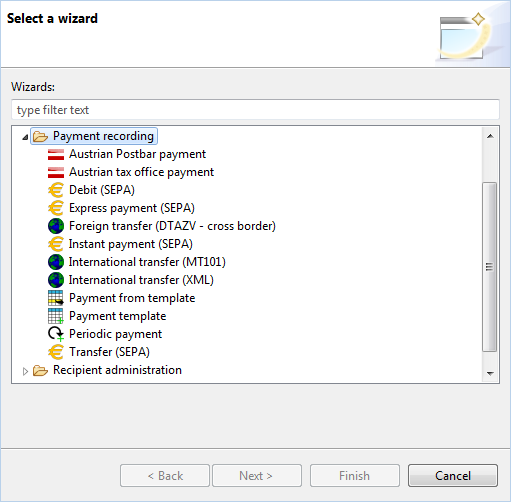Click the Next button
The width and height of the screenshot is (511, 502).
pyautogui.click(x=257, y=476)
